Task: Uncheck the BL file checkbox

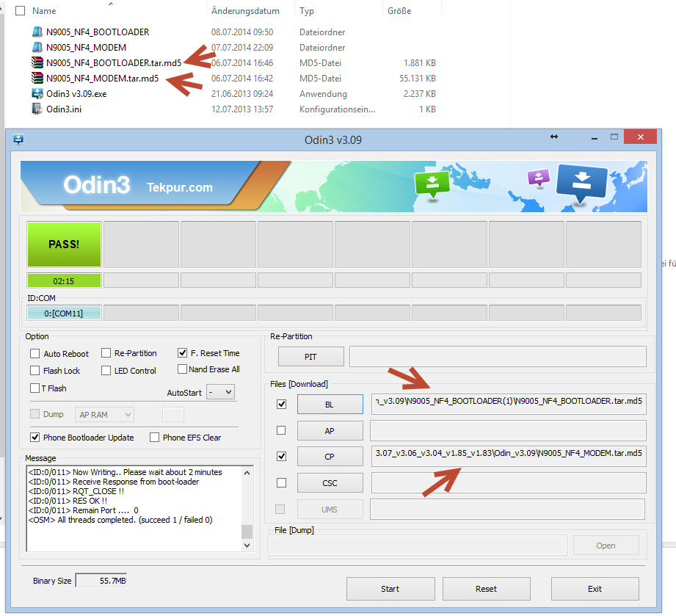Action: [x=281, y=405]
